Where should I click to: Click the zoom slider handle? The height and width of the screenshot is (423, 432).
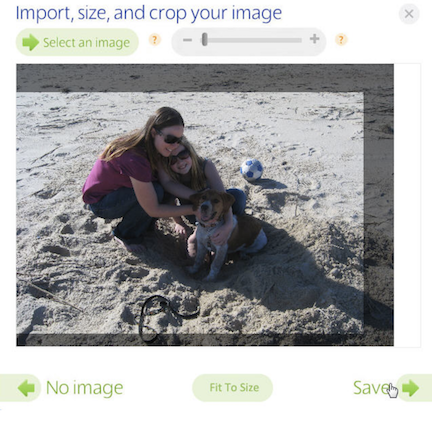[205, 39]
